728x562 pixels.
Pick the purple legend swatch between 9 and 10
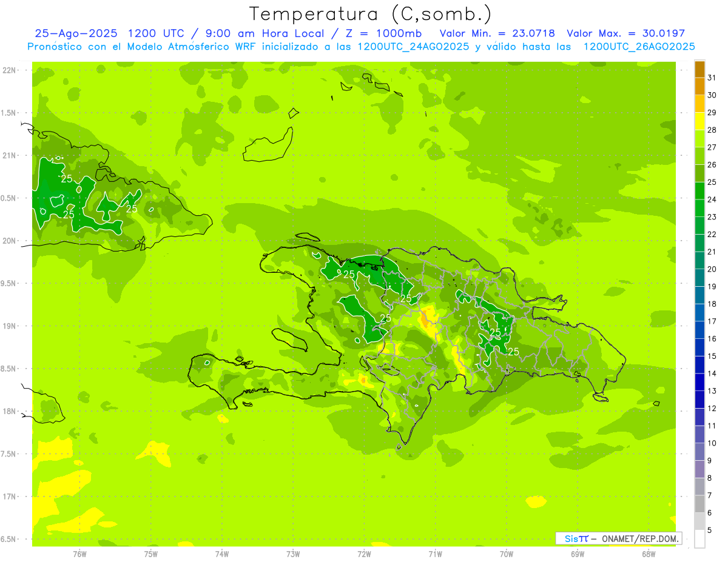699,452
